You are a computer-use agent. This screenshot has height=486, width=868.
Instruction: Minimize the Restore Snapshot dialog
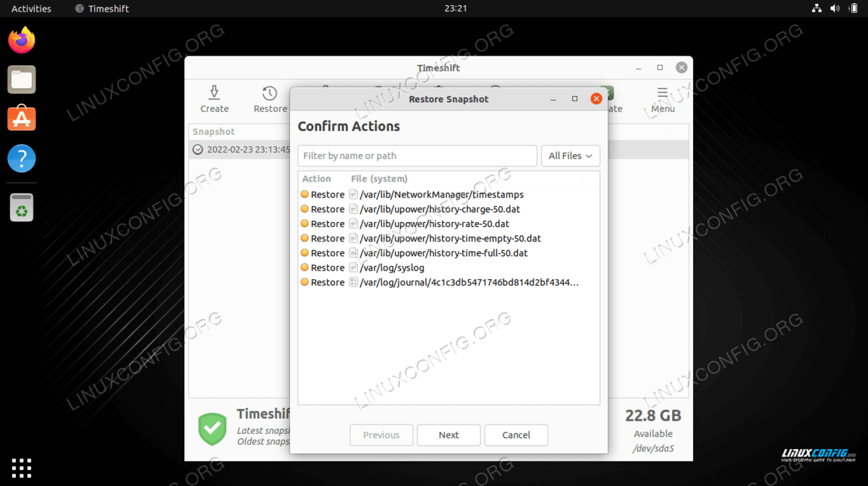coord(553,99)
